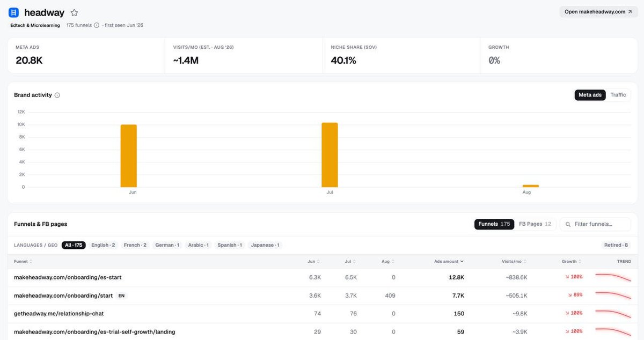The width and height of the screenshot is (644, 340).
Task: Sort table by Jul column
Action: click(350, 262)
